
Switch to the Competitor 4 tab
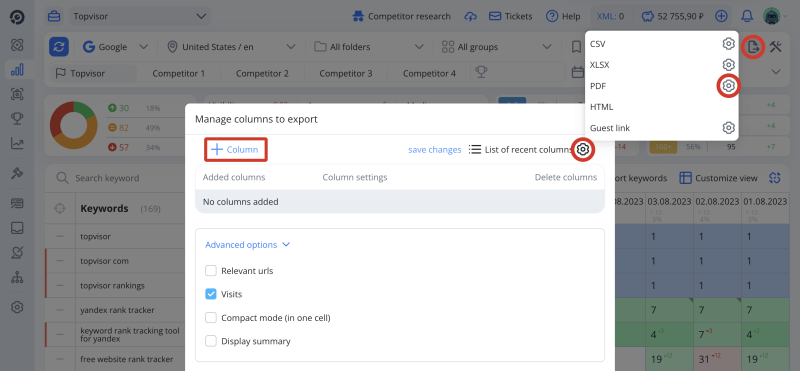point(429,73)
